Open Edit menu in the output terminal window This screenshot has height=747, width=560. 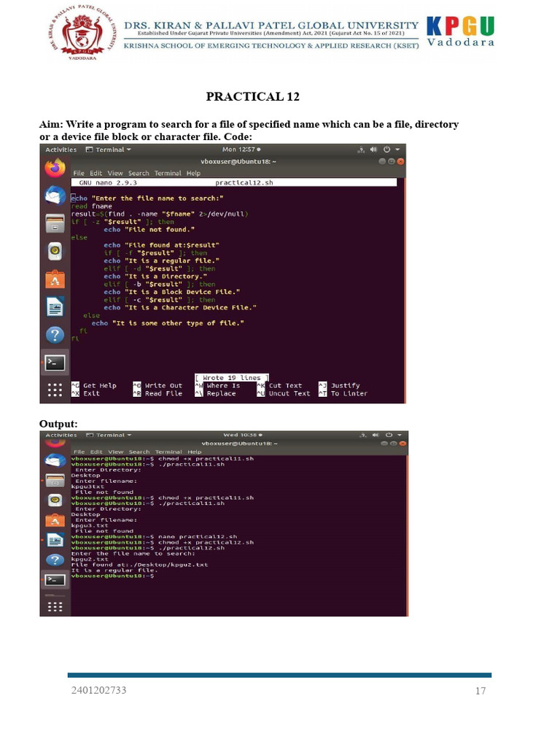click(96, 452)
